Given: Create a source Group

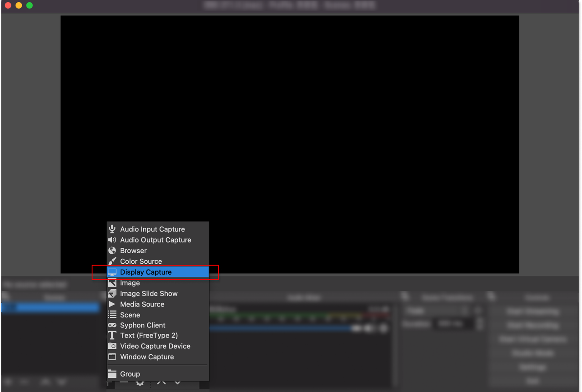Looking at the screenshot, I should click(158, 374).
